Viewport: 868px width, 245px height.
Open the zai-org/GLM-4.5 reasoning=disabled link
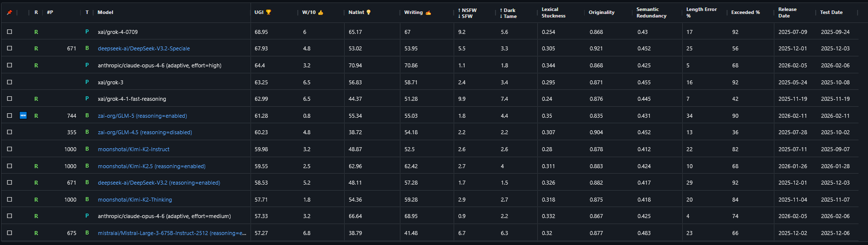[145, 132]
